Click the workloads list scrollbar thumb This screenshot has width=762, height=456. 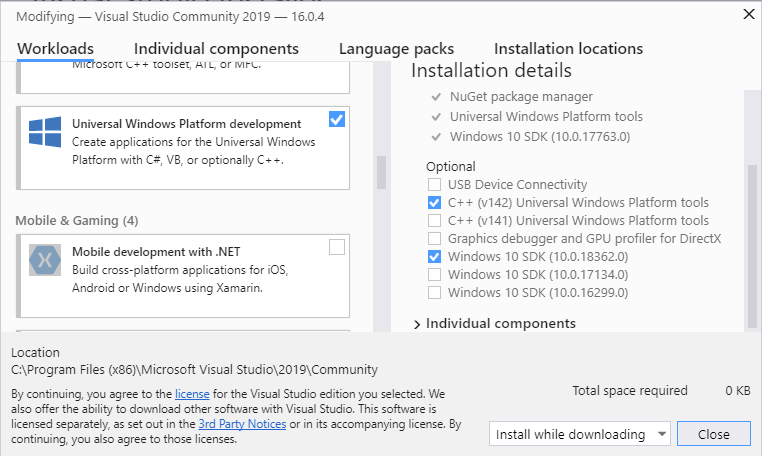click(381, 172)
